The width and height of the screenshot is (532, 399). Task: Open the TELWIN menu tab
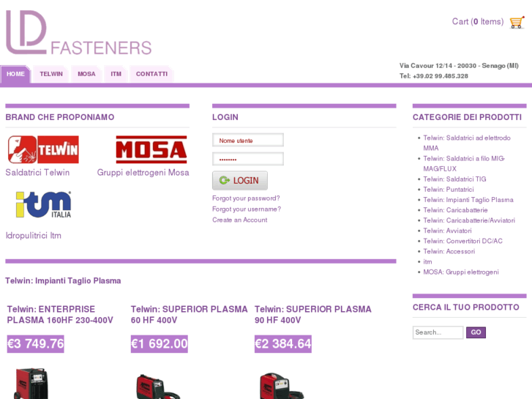point(51,74)
